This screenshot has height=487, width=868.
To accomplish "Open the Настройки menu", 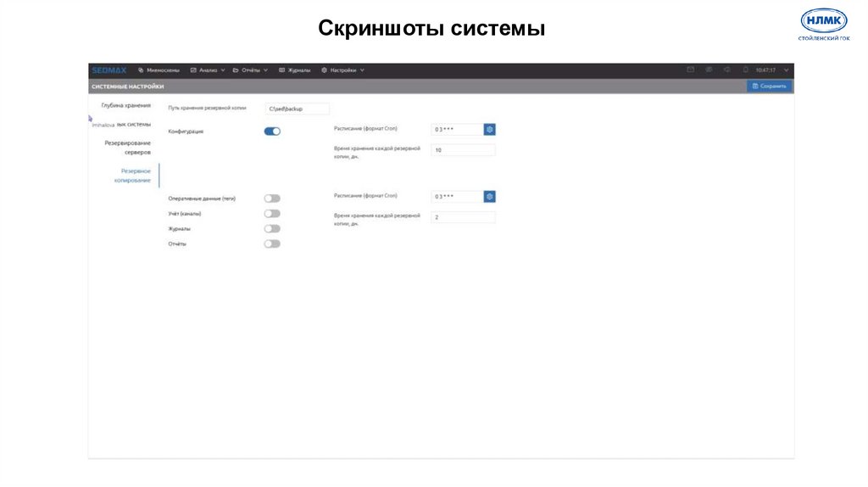I will click(x=342, y=70).
